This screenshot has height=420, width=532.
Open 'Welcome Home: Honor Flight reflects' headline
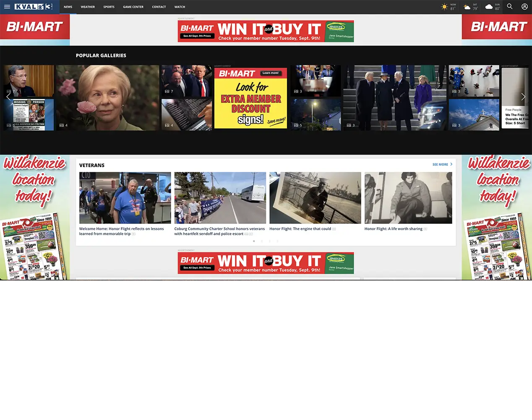(122, 231)
